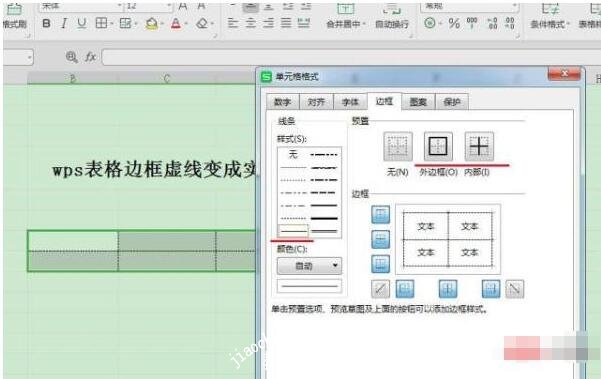
Task: Align text right in the ribbon
Action: tap(268, 24)
